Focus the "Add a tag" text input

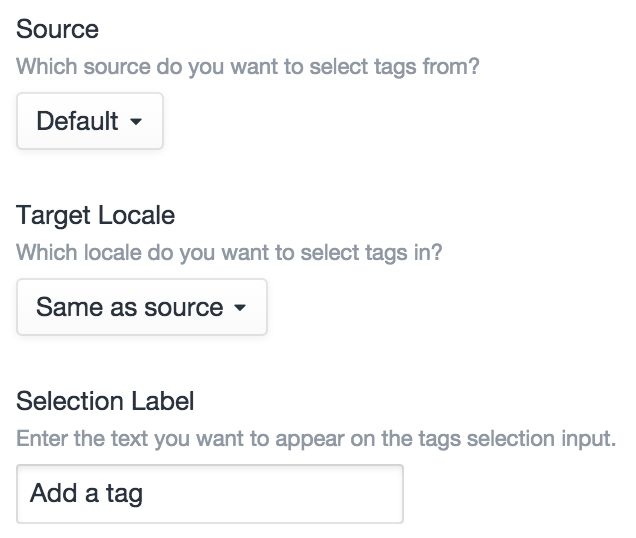209,493
